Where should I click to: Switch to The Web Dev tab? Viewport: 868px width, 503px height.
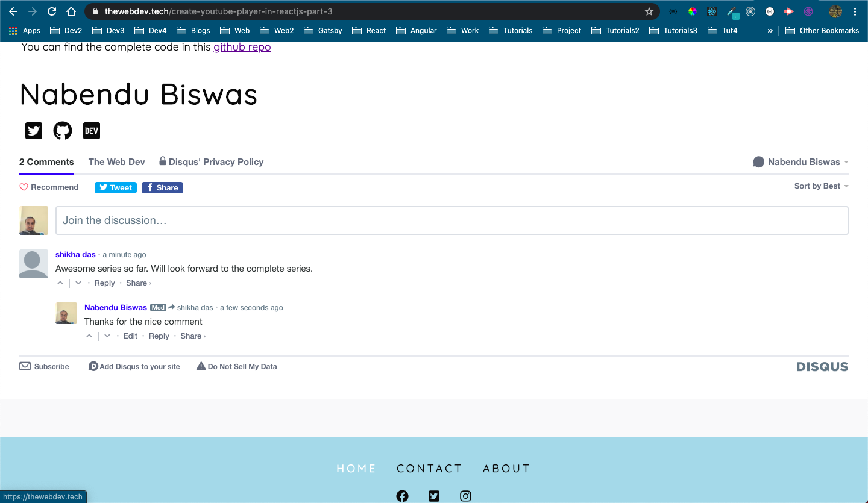pos(117,162)
